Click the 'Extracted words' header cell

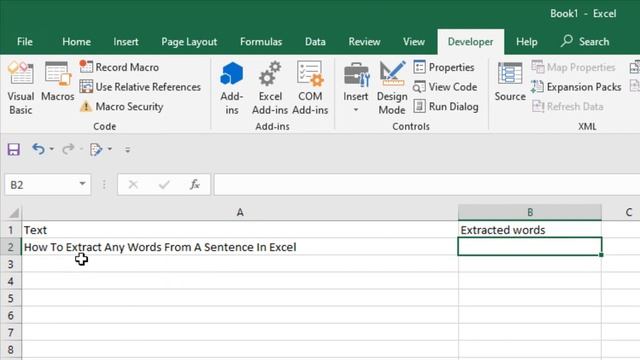530,230
